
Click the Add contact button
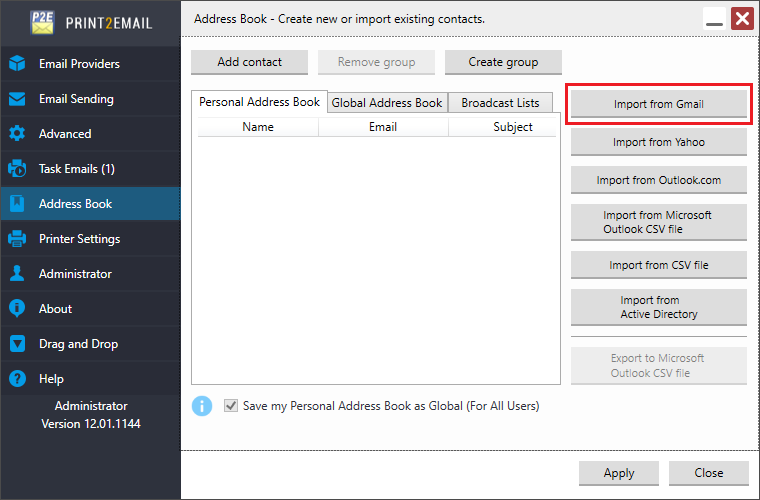coord(249,62)
